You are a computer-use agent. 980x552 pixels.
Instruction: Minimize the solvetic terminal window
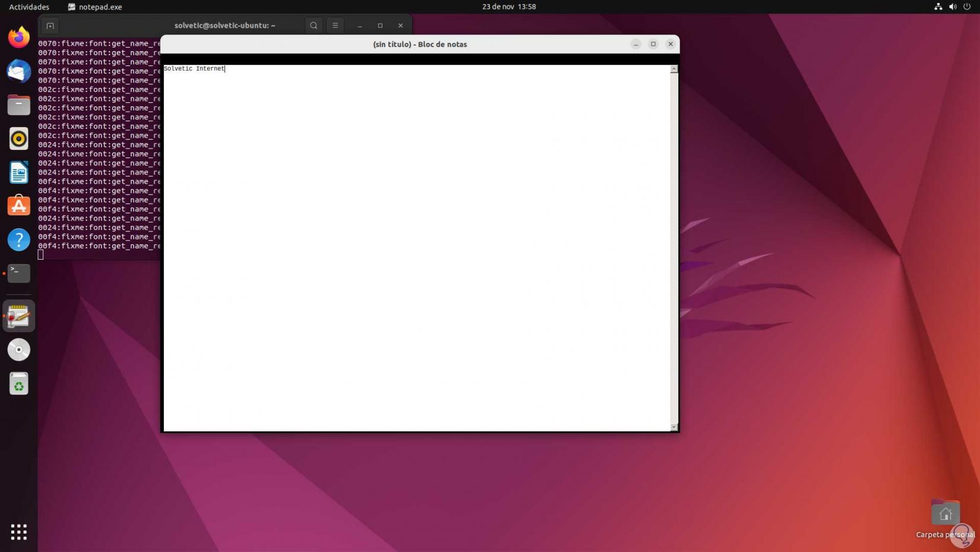click(360, 26)
